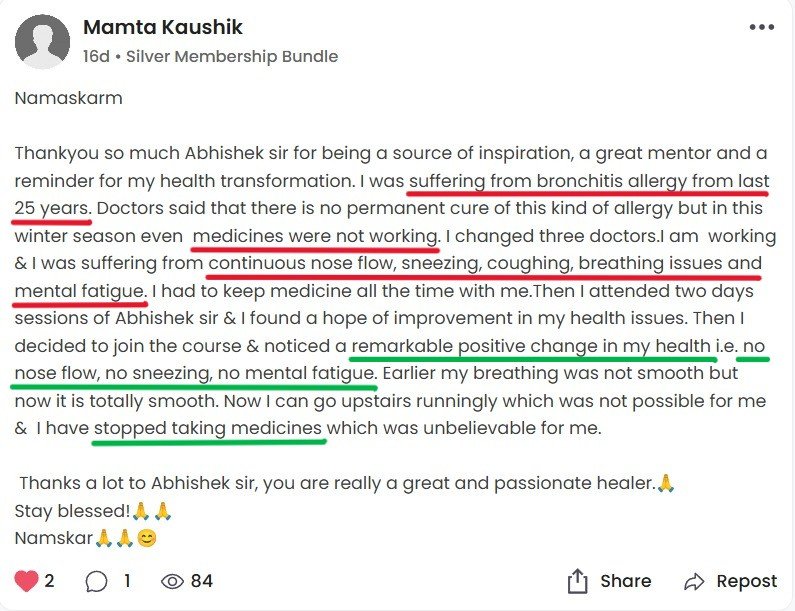Click the green-underlined phrase "stopped taking medicines"
795x611 pixels.
[209, 428]
